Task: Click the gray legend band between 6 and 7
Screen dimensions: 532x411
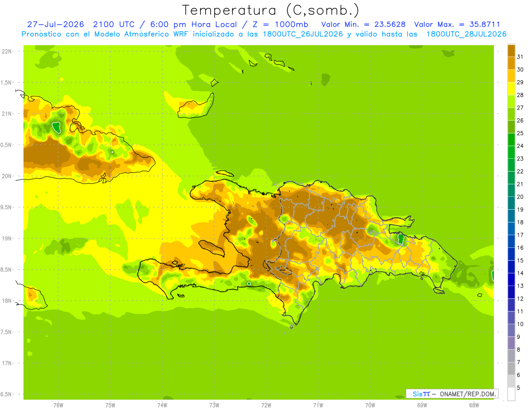Action: coord(511,368)
